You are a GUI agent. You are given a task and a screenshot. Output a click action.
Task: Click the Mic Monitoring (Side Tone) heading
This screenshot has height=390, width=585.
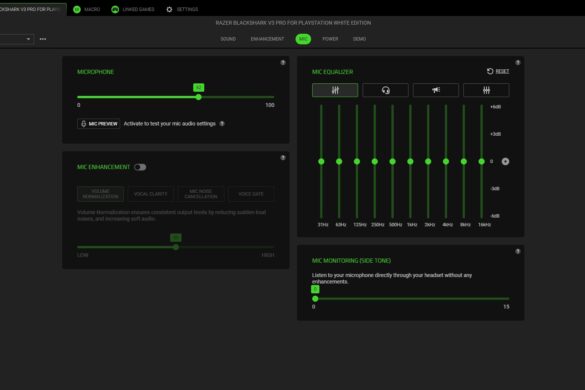[x=351, y=260]
